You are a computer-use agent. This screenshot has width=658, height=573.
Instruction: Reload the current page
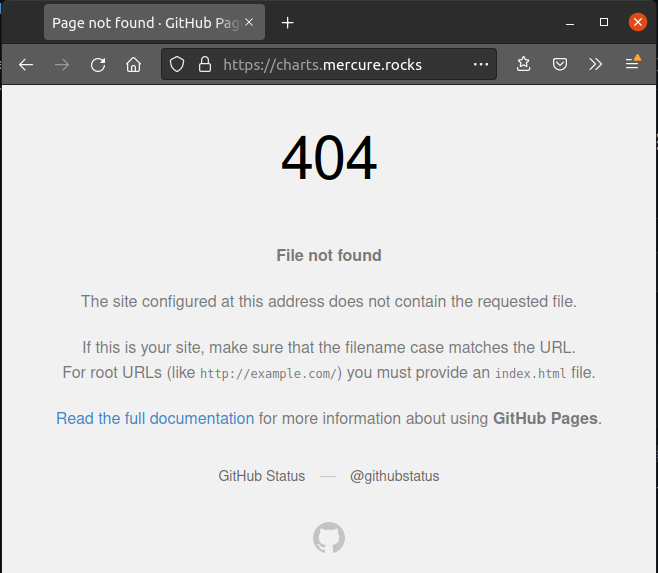tap(98, 65)
